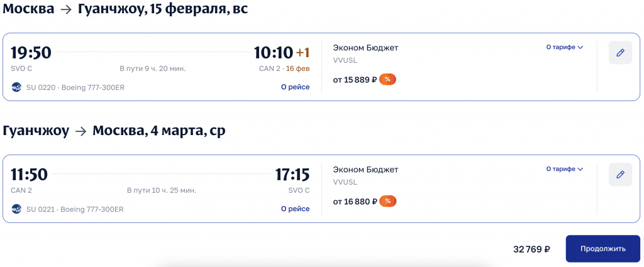Click the arrow in the Москва → Гуанчжоу heading
The height and width of the screenshot is (267, 644).
click(65, 10)
